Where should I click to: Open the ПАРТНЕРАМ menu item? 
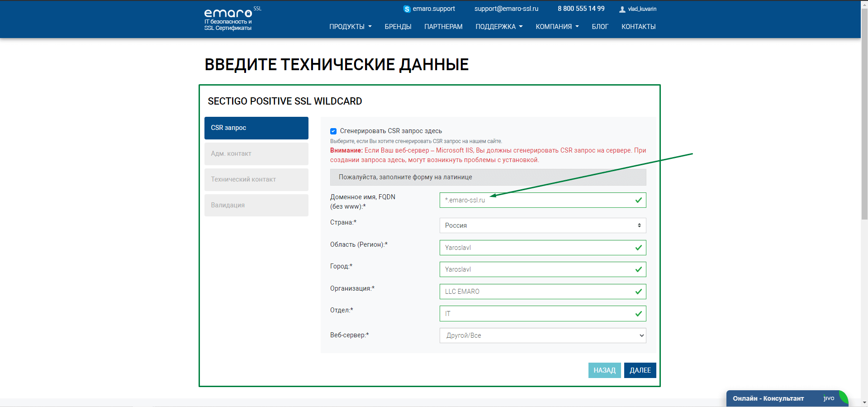[x=443, y=27]
